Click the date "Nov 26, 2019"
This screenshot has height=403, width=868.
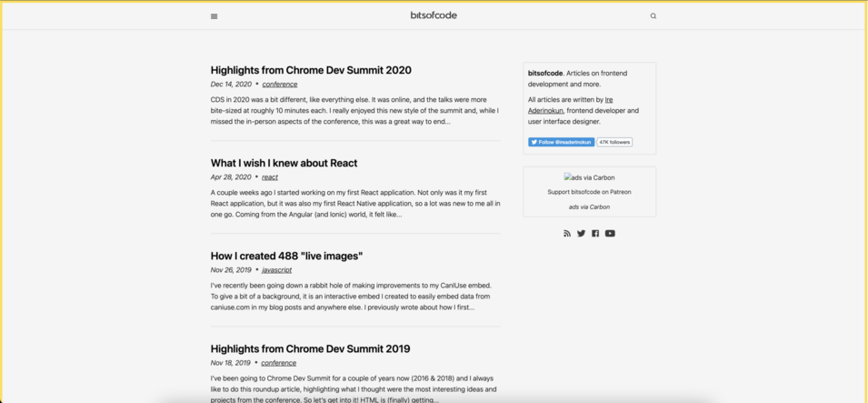click(231, 270)
